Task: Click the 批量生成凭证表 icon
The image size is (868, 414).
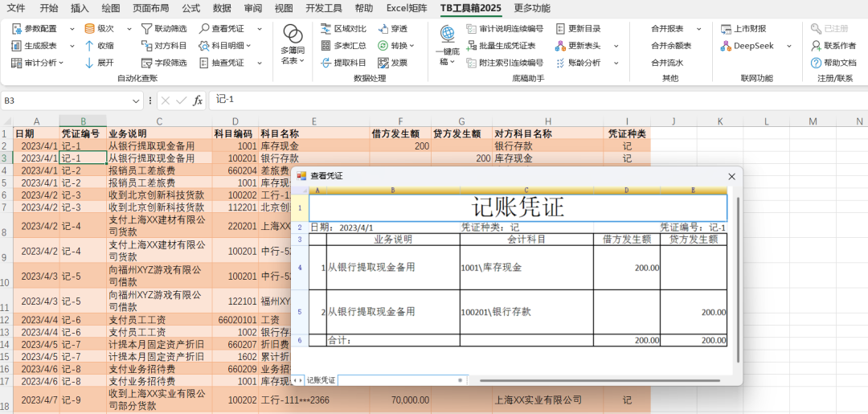Action: click(x=472, y=46)
